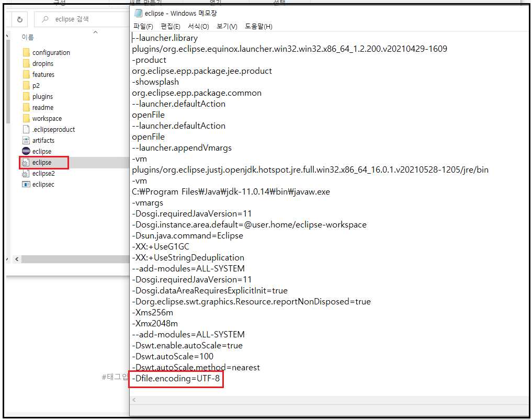This screenshot has width=532, height=420.
Task: Click the Notepad icon in title bar
Action: [138, 13]
